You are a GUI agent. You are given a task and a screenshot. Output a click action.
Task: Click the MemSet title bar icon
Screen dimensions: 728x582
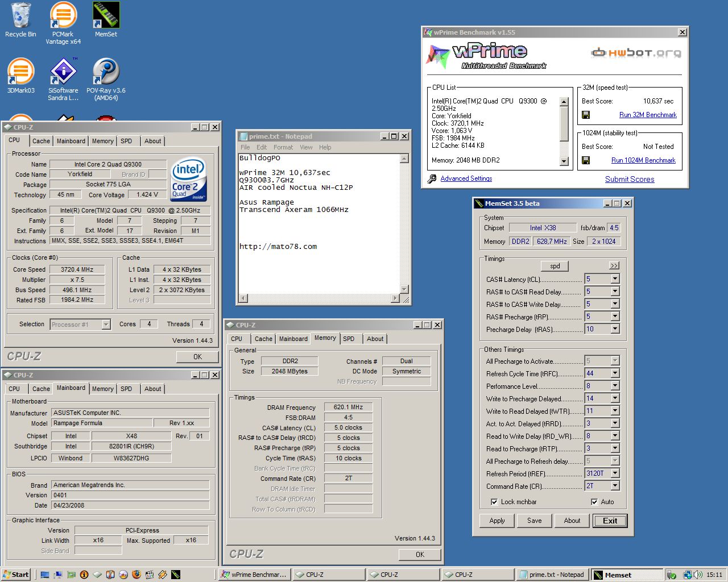tap(479, 203)
